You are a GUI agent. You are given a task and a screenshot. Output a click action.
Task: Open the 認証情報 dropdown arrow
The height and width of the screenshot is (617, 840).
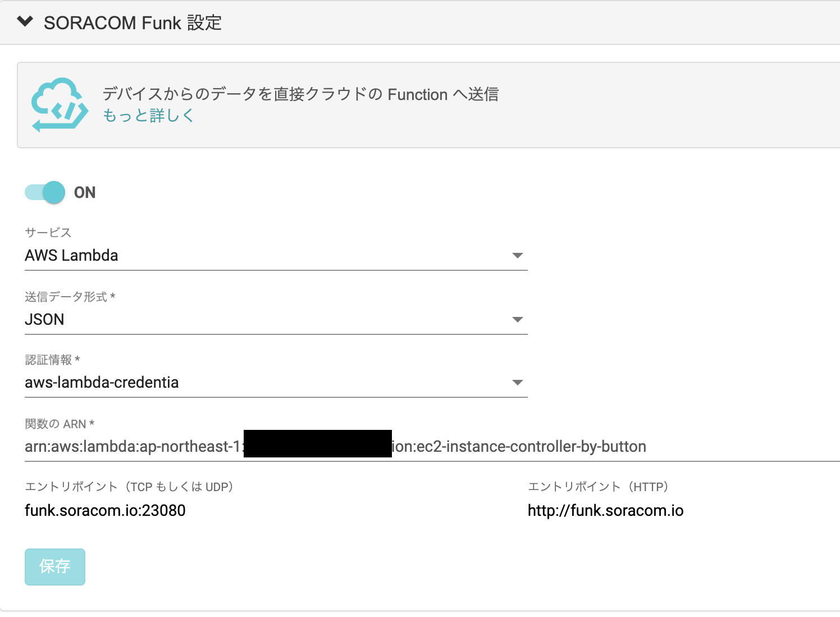click(518, 383)
